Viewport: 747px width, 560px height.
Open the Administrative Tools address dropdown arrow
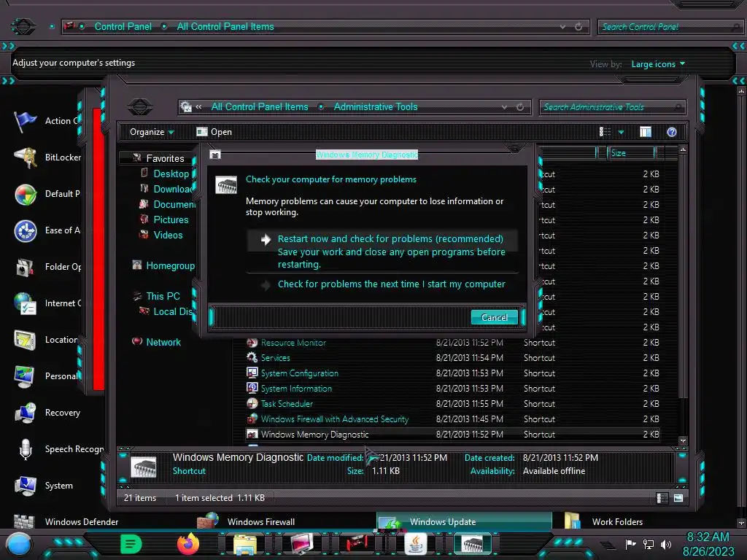(504, 107)
